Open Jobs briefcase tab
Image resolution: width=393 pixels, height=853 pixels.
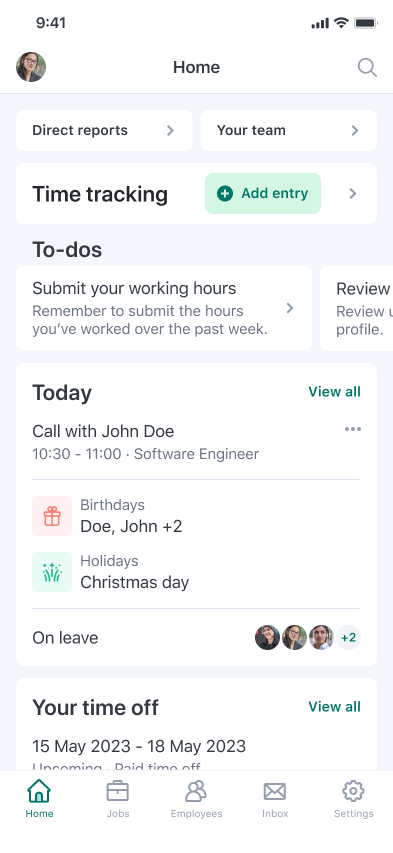118,799
